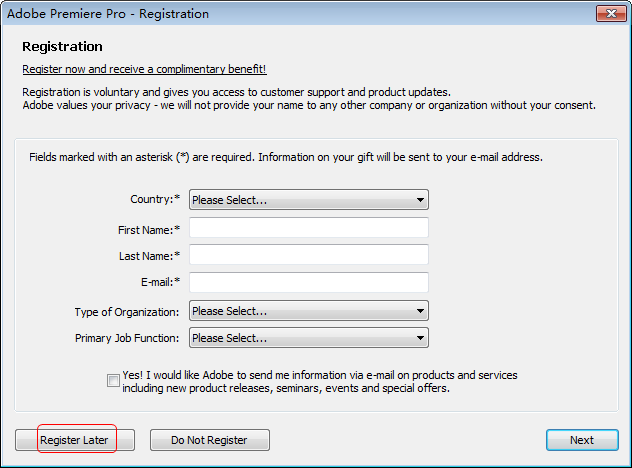
Task: Click the Adobe Premiere Pro title bar
Action: click(x=200, y=14)
